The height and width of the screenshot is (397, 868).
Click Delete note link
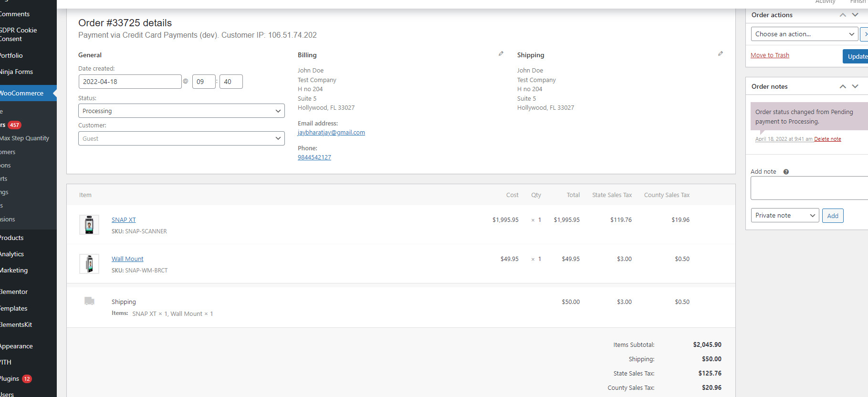pos(827,139)
